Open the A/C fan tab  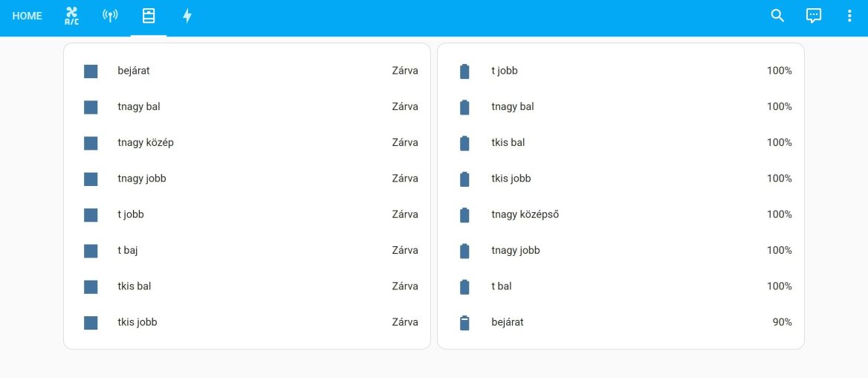click(71, 16)
